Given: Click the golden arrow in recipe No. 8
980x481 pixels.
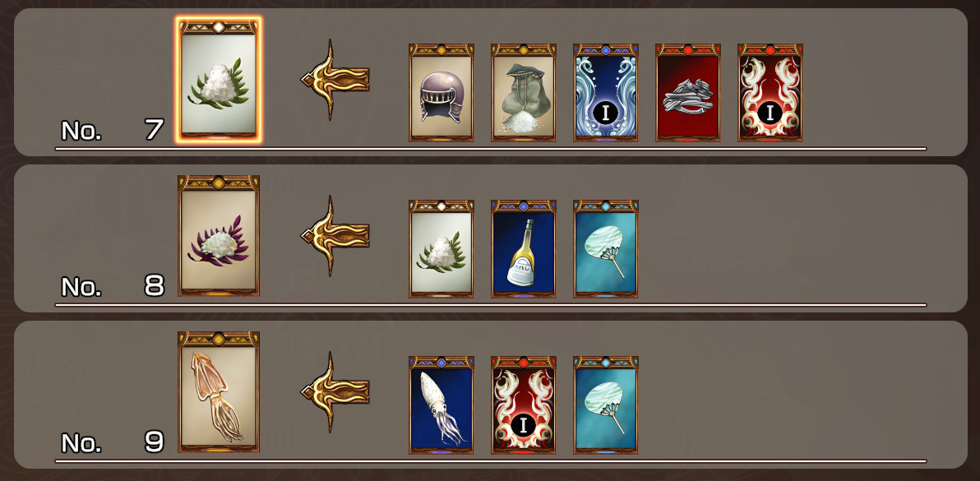Looking at the screenshot, I should tap(335, 235).
